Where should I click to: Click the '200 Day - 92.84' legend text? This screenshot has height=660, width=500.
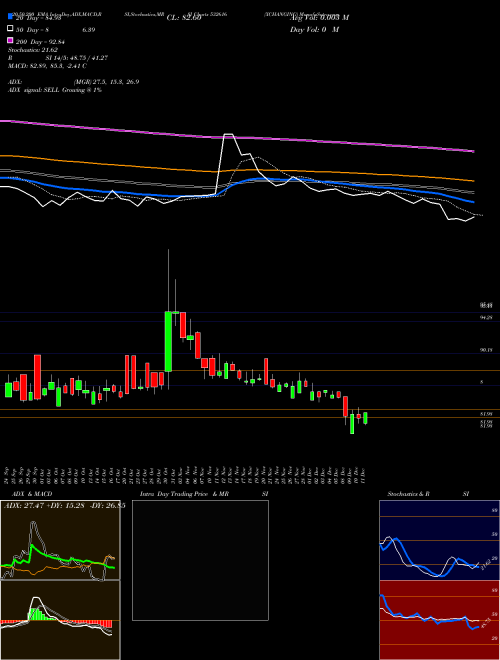coord(40,42)
